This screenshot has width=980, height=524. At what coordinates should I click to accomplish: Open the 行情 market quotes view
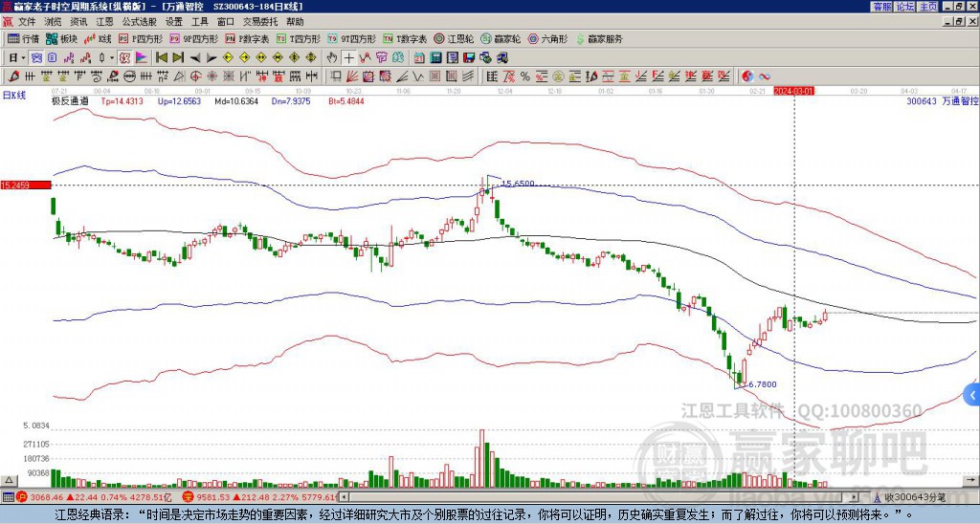(23, 38)
